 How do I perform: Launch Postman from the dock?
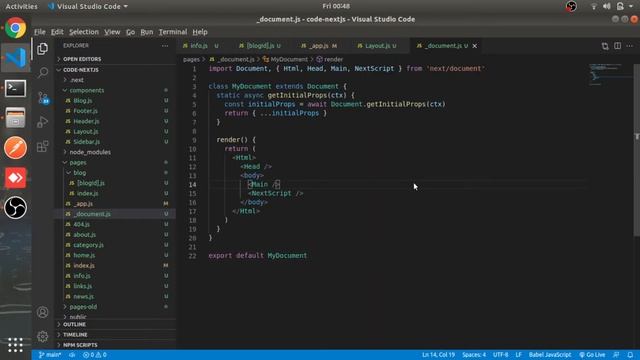[16, 148]
